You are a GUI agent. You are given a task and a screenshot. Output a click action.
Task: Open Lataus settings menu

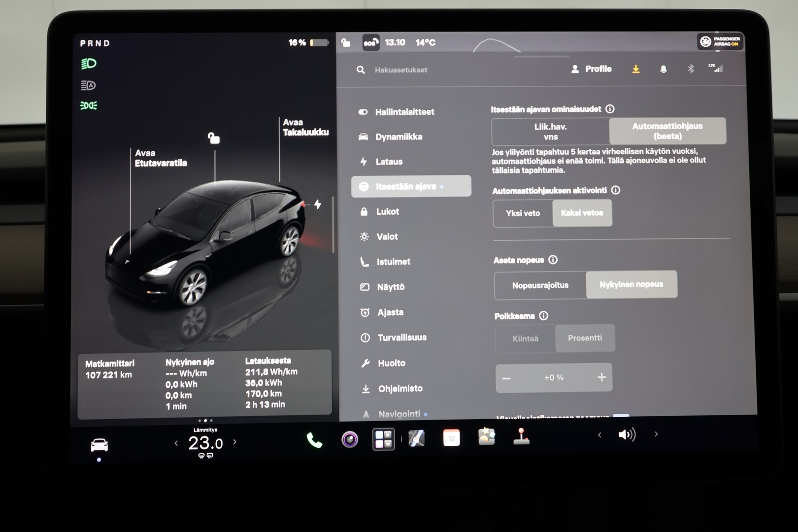[389, 162]
